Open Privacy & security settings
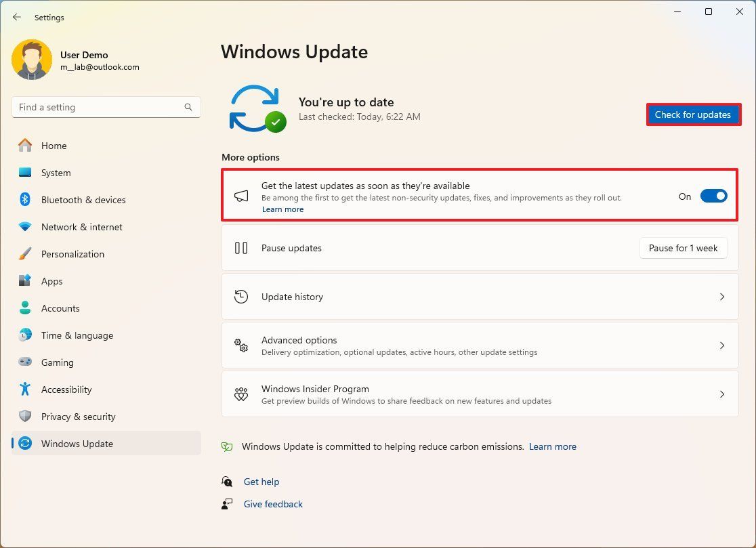 pyautogui.click(x=78, y=417)
